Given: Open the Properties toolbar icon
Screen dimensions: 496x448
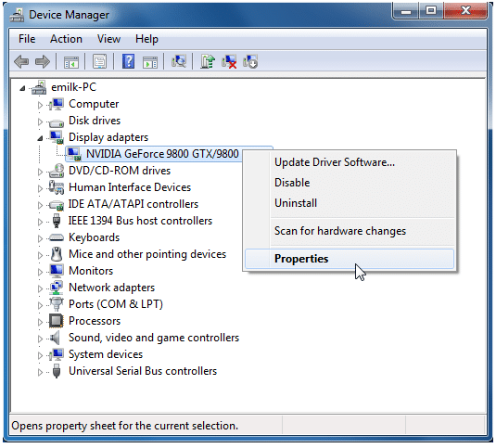Looking at the screenshot, I should [x=99, y=61].
